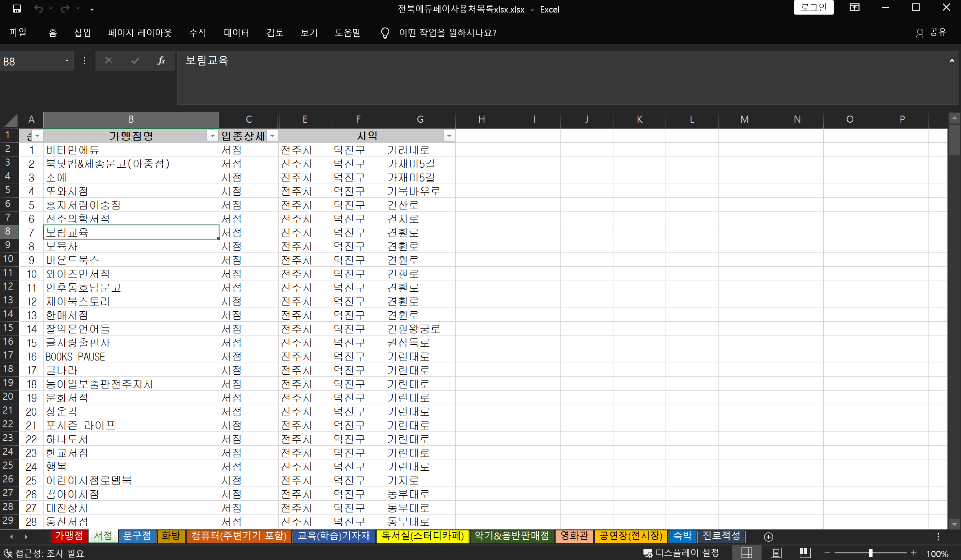Click the ribbon display options icon
961x560 pixels.
point(854,8)
